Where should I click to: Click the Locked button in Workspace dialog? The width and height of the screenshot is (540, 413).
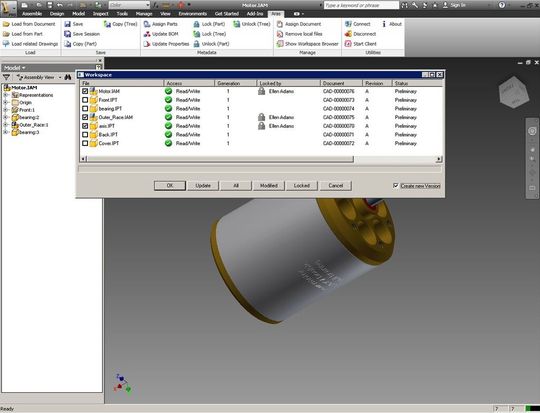[x=302, y=186]
